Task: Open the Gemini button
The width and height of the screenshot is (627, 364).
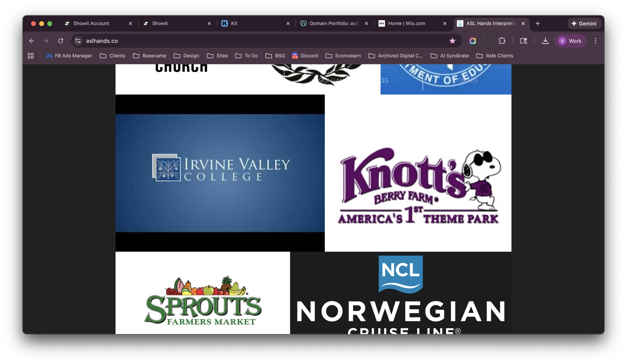Action: coord(584,23)
